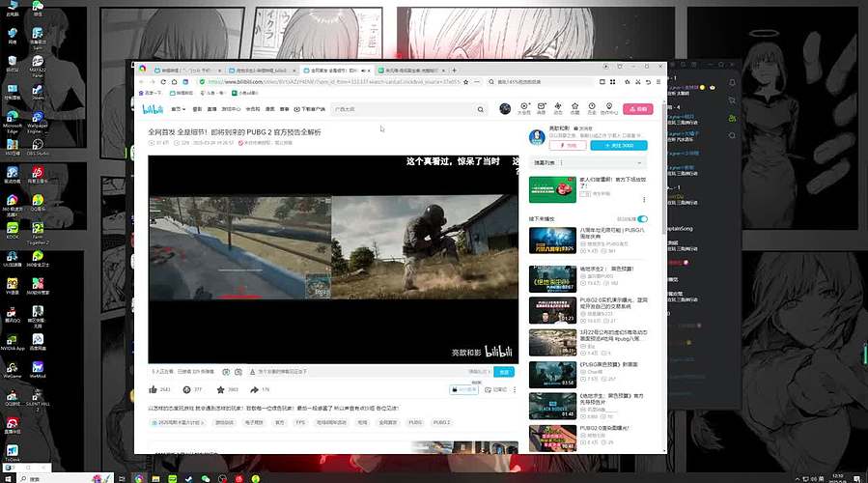Bookmark page with the address bar star icon
This screenshot has width=868, height=483.
466,82
